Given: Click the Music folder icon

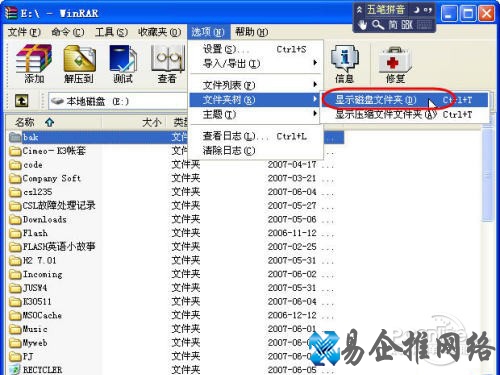Looking at the screenshot, I should click(x=15, y=329).
